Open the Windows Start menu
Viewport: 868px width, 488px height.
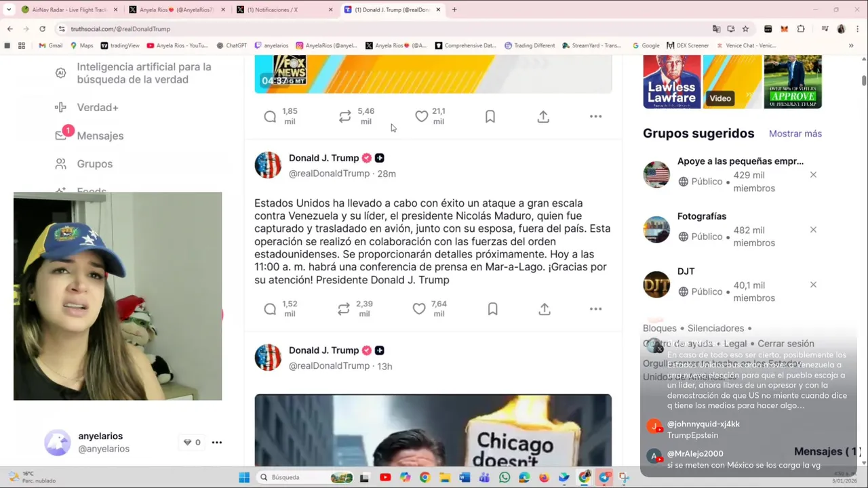(x=244, y=477)
